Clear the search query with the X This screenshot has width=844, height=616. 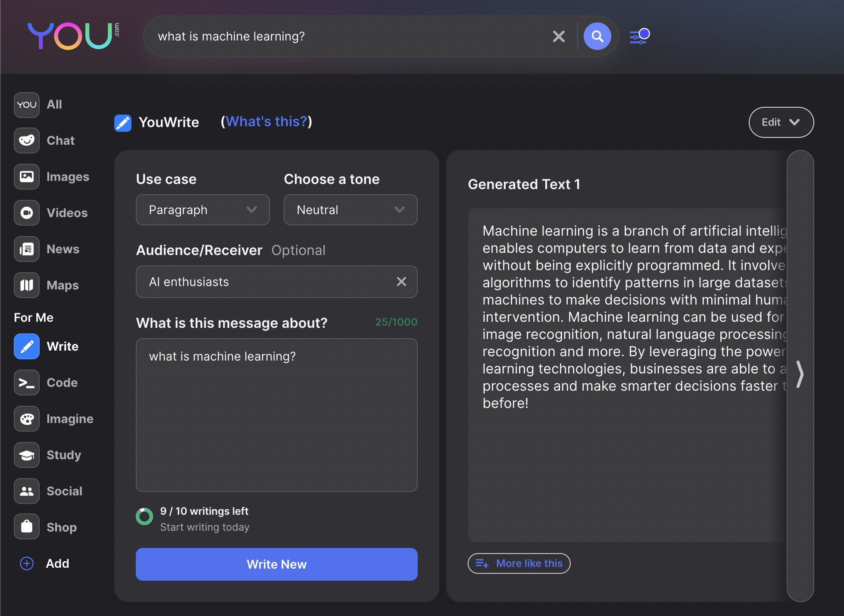pyautogui.click(x=559, y=36)
